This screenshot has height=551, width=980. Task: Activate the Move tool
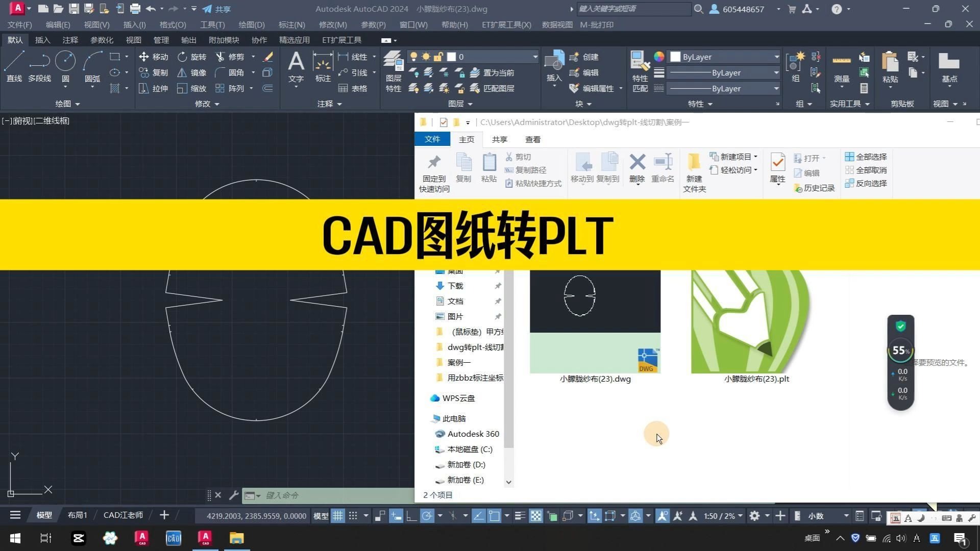click(153, 57)
